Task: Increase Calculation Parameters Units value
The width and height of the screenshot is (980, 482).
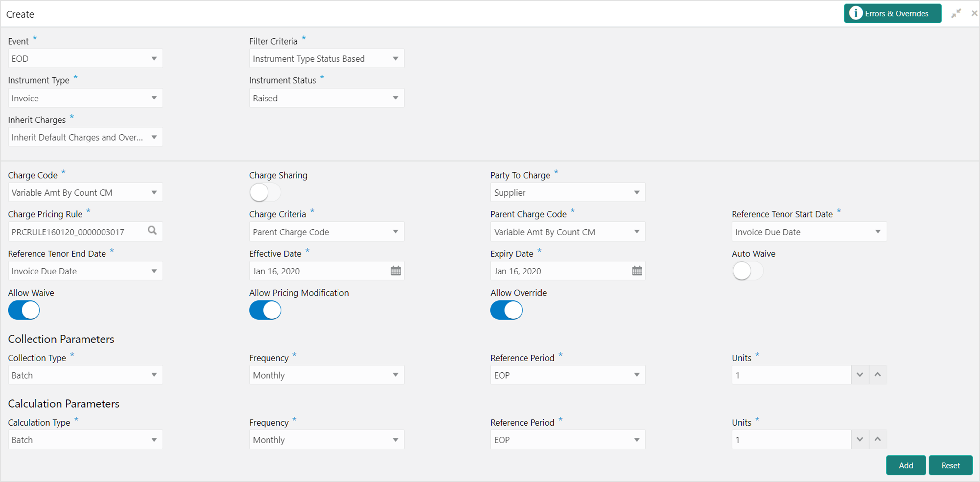Action: (x=878, y=439)
